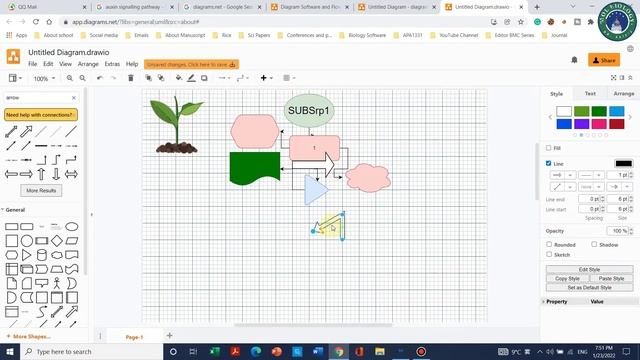Open More Shapes link

pos(28,337)
